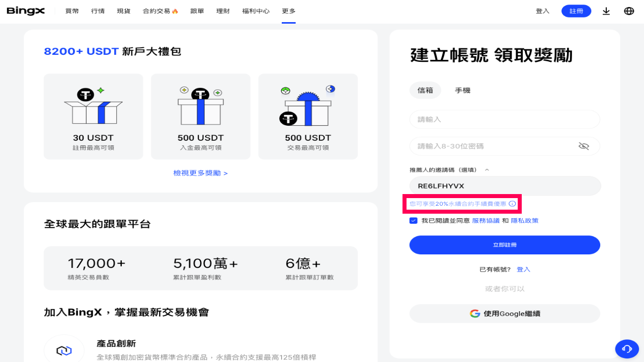Screen dimensions: 644x362
Task: Open the language selector globe icon
Action: [628, 11]
